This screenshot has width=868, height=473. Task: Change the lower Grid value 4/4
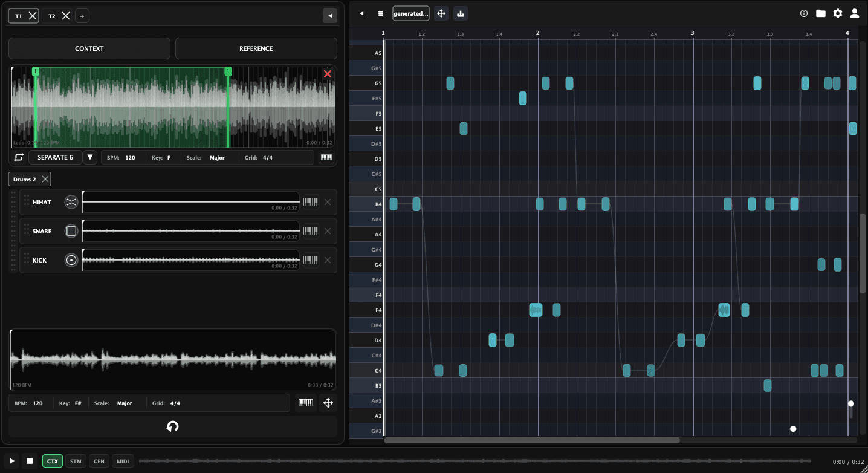175,403
